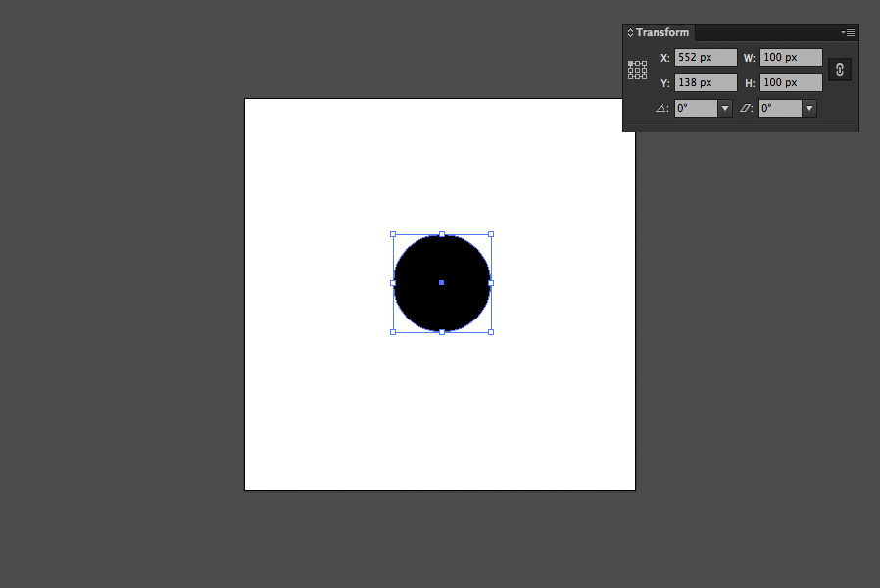Click the top-left bounding box handle
This screenshot has width=880, height=588.
(x=393, y=234)
